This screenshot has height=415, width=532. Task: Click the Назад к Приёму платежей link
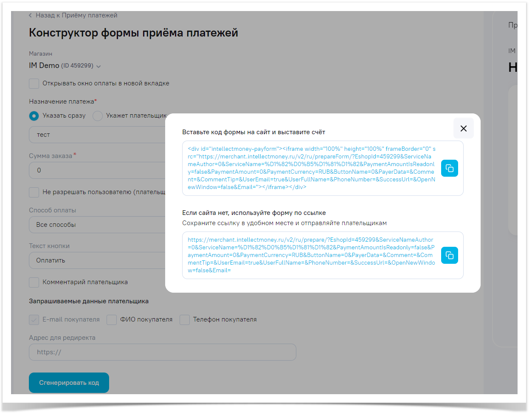click(x=76, y=15)
